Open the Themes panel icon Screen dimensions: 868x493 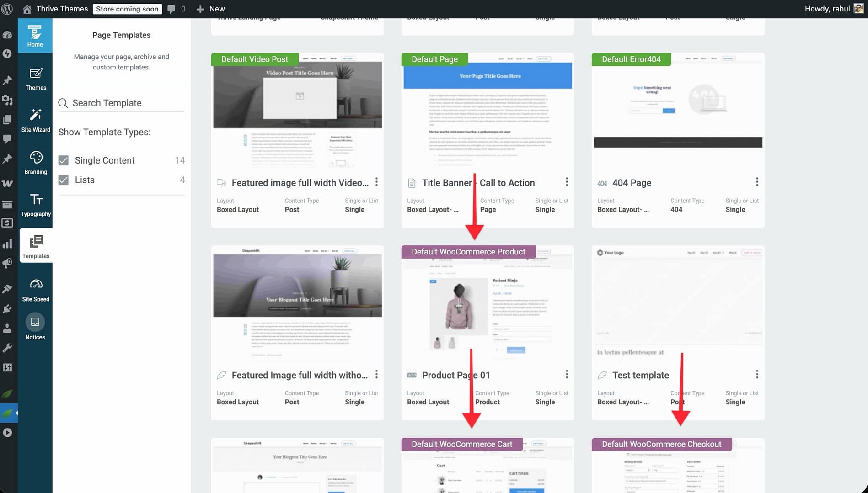pyautogui.click(x=36, y=79)
